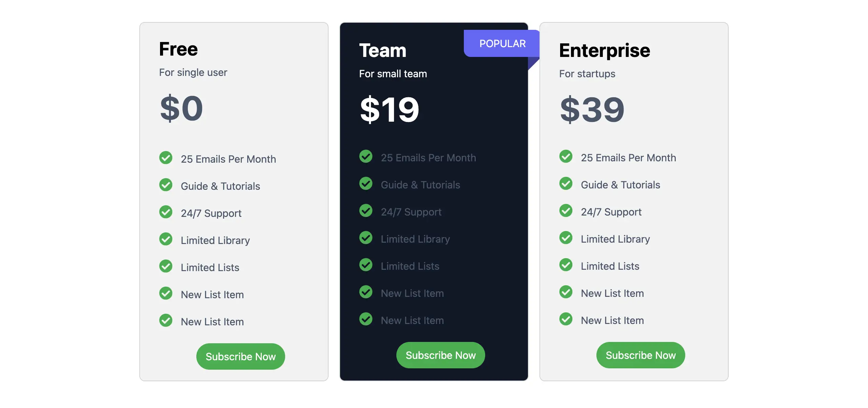This screenshot has height=408, width=868.
Task: Select the checkmark next to Guide & Tutorials in Free plan
Action: tap(166, 185)
